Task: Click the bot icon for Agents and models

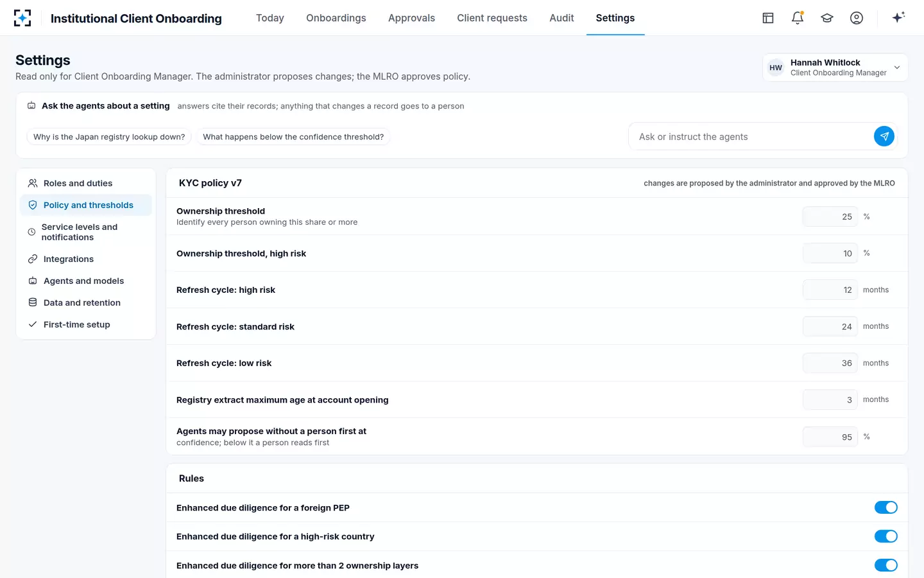Action: pos(33,281)
